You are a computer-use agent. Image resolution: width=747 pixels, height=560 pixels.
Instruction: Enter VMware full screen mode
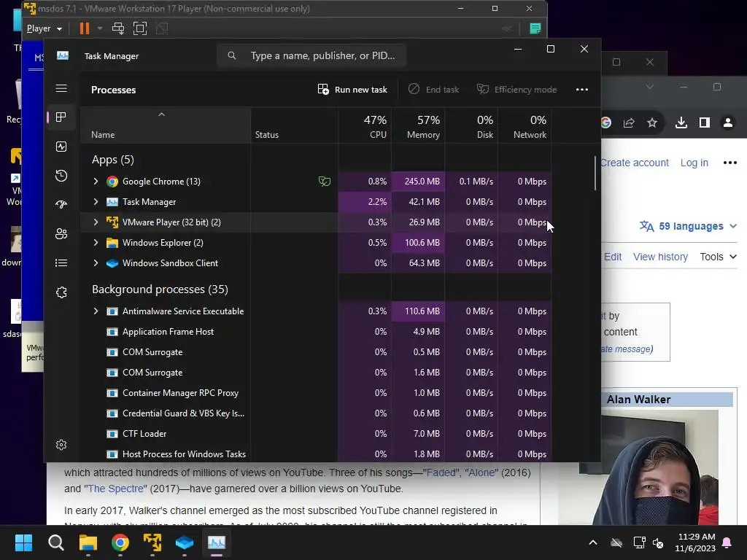tap(140, 28)
